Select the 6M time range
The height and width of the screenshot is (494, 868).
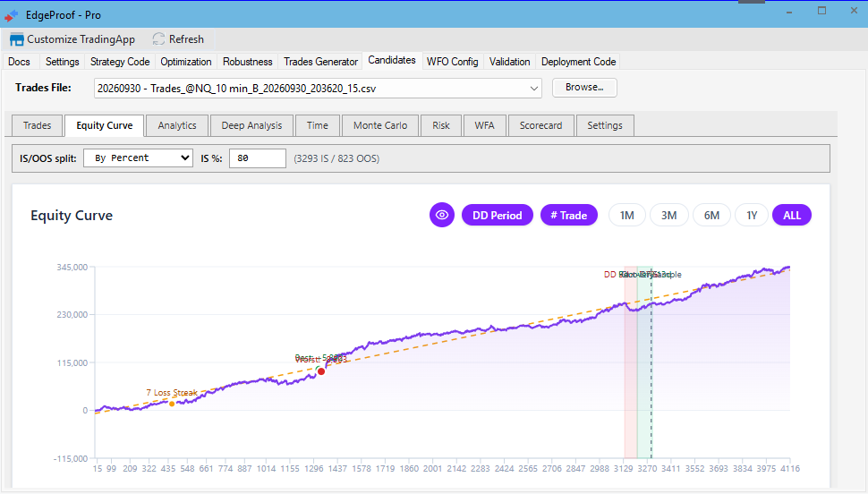pyautogui.click(x=712, y=216)
